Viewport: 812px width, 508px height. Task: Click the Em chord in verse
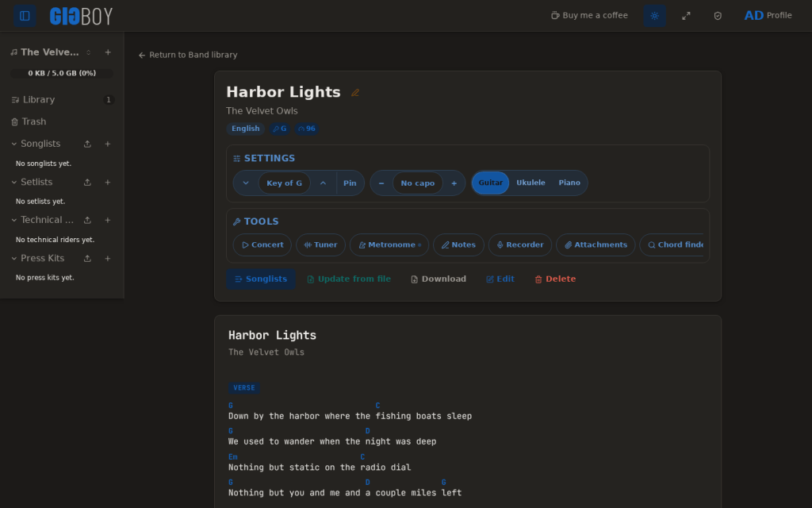click(233, 456)
